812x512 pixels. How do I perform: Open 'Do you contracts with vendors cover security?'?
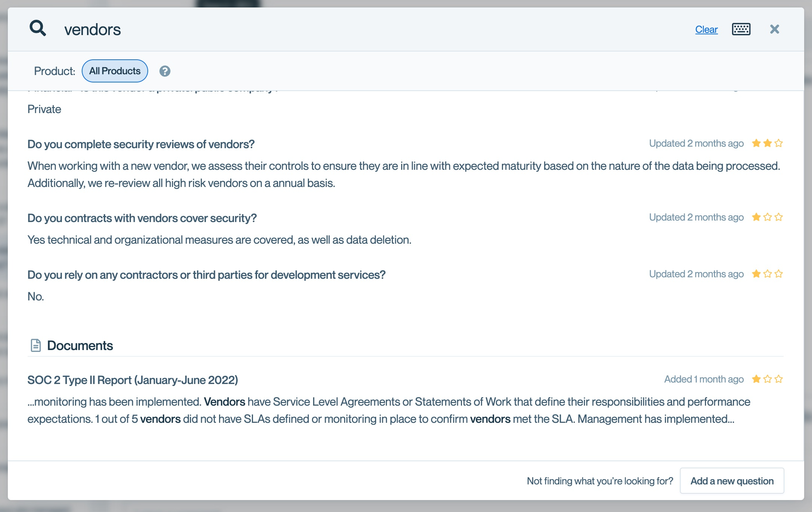coord(142,218)
